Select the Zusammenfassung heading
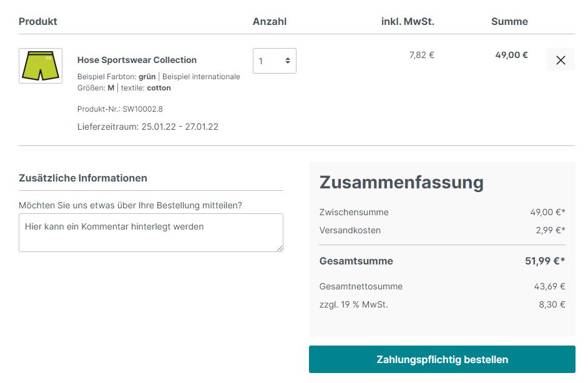The image size is (588, 383). coord(401,182)
